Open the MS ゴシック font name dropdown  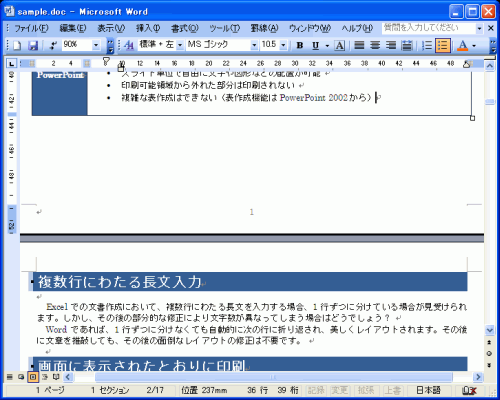[254, 45]
